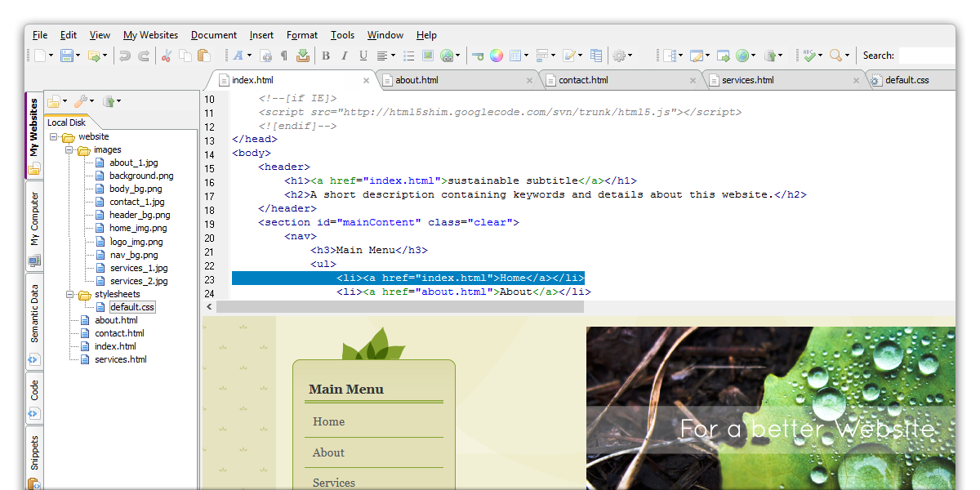980x490 pixels.
Task: Click the Redo icon in the toolbar
Action: click(145, 56)
